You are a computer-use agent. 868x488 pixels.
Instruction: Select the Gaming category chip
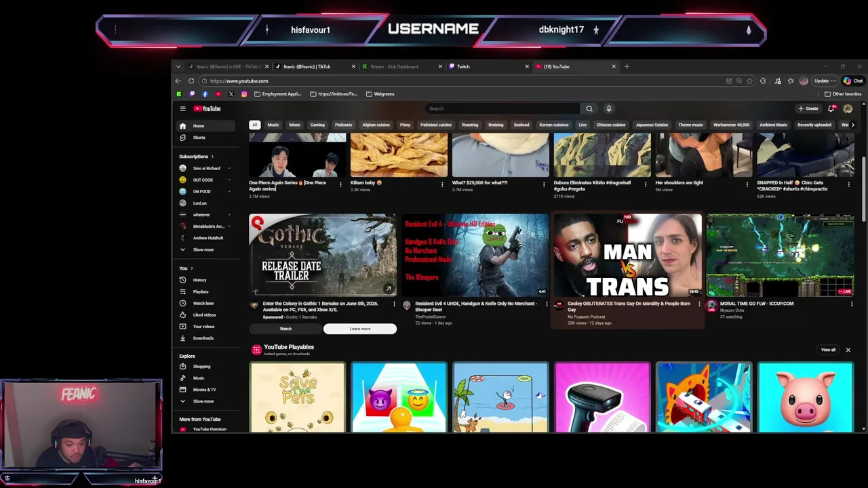317,125
